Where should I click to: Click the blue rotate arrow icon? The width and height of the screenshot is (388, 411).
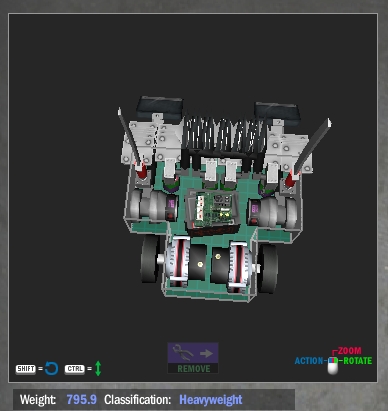coord(51,369)
